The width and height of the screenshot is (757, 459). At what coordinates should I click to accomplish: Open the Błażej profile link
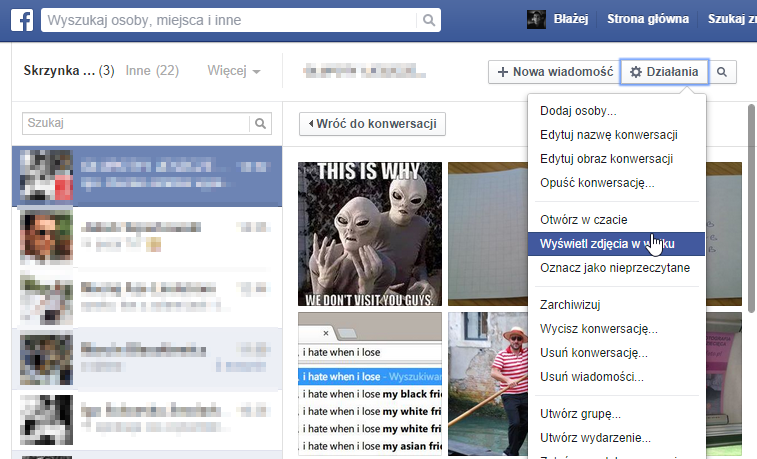pos(571,19)
